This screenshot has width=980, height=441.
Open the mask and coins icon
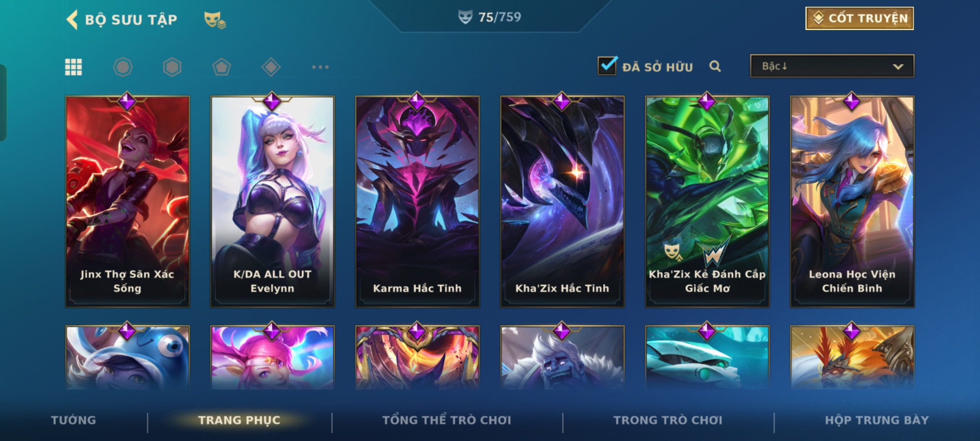point(215,20)
